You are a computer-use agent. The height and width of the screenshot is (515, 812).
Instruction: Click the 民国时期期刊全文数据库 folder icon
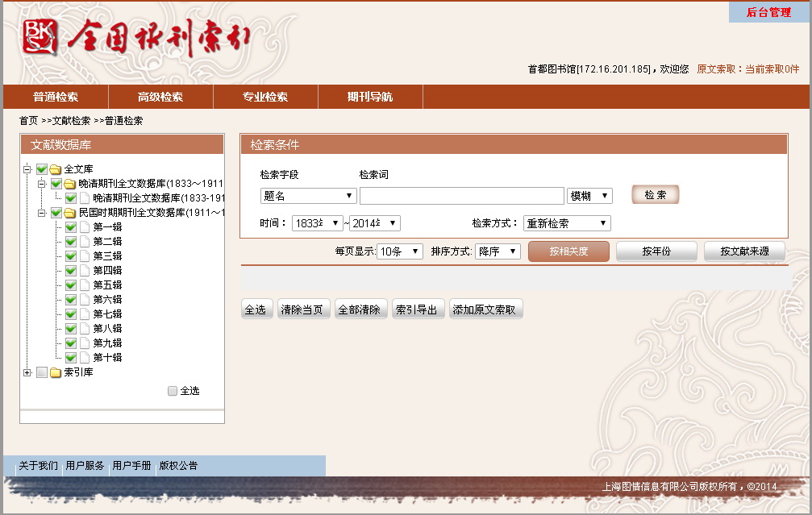(x=70, y=213)
